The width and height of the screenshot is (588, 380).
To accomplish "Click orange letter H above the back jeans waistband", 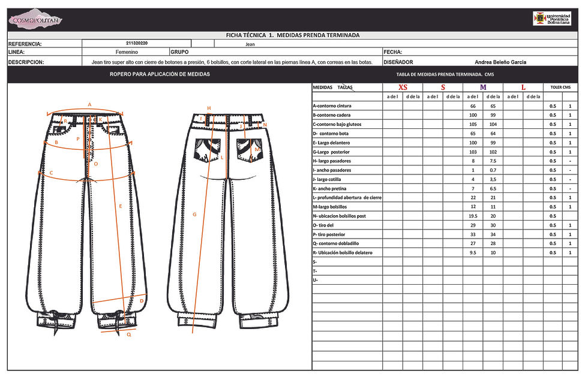I will [209, 108].
